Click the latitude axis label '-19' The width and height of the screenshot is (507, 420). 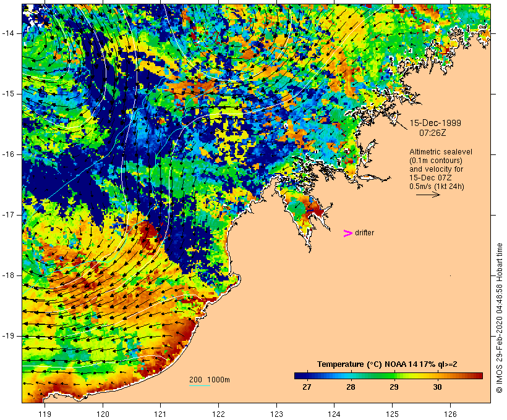tap(8, 336)
